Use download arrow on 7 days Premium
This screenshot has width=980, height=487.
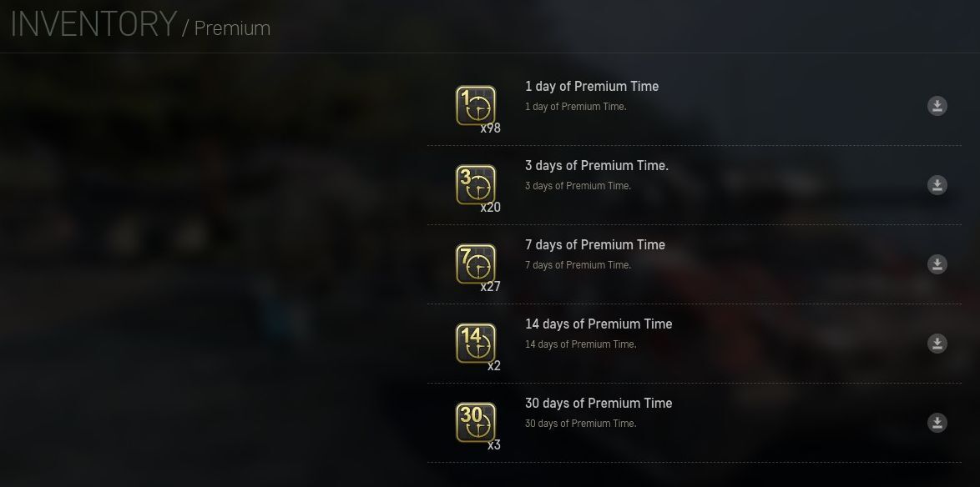[x=937, y=264]
